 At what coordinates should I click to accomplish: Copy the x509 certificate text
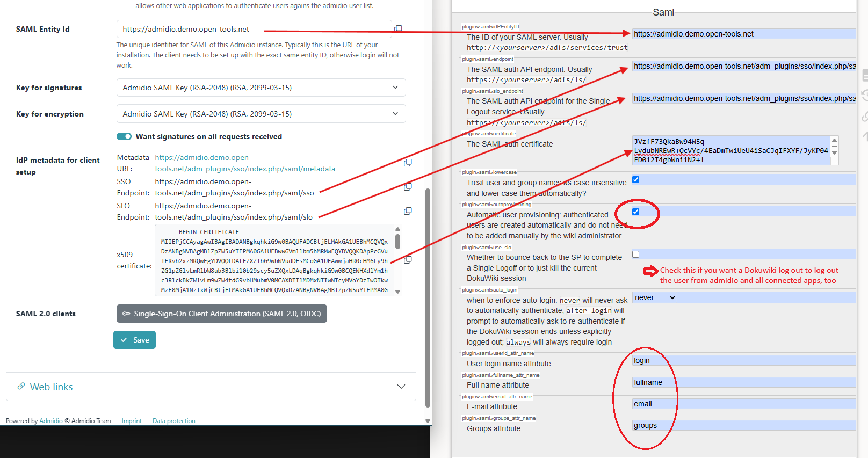[x=408, y=260]
